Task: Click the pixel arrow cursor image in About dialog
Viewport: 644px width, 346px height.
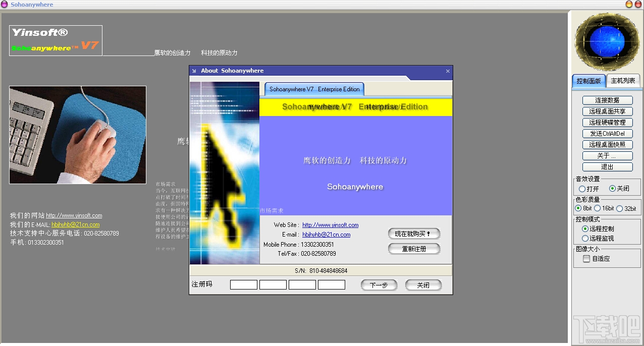Action: pyautogui.click(x=225, y=173)
